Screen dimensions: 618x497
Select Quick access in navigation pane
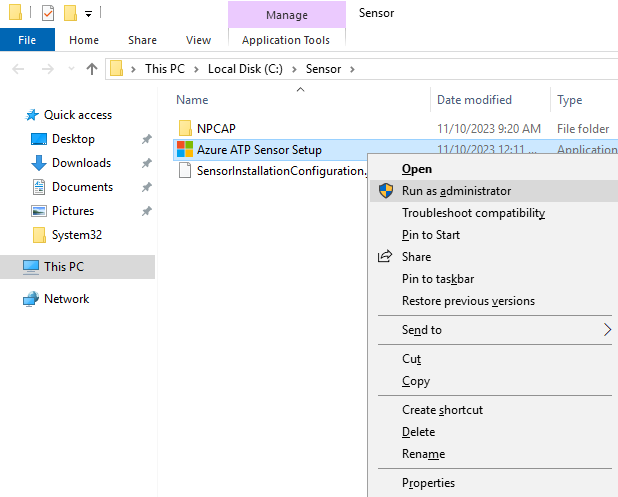tap(78, 115)
